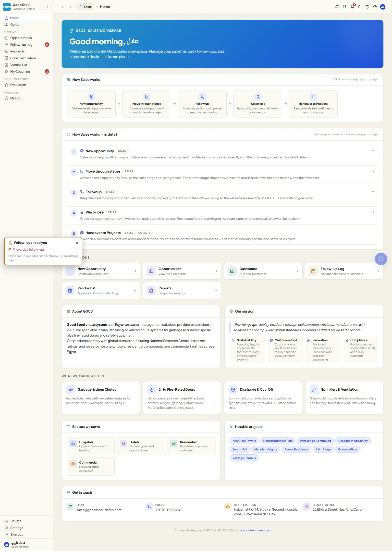
Task: Open the language globe icon
Action: tap(367, 7)
